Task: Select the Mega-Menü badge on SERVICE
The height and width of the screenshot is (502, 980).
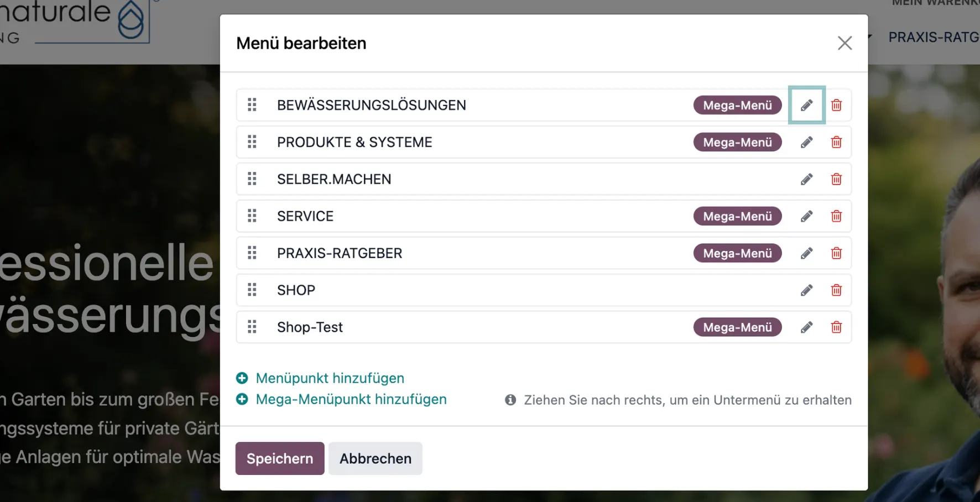Action: coord(737,216)
